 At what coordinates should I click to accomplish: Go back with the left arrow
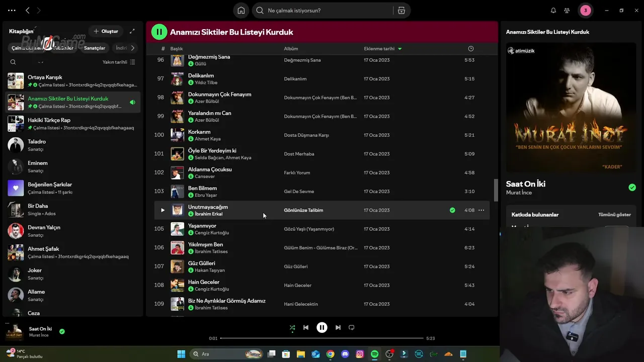28,11
